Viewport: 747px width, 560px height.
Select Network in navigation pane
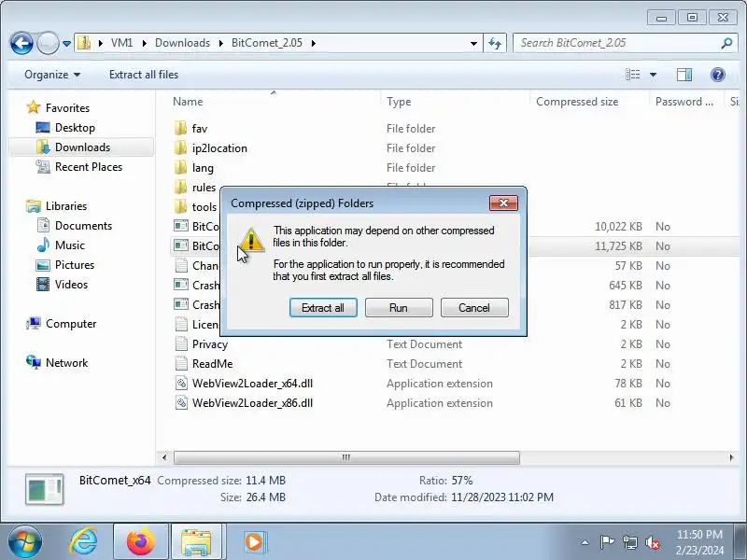[66, 363]
